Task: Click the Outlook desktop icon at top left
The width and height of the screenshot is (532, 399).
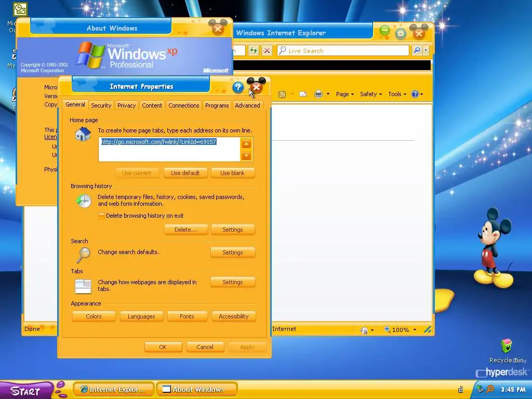Action: [20, 9]
